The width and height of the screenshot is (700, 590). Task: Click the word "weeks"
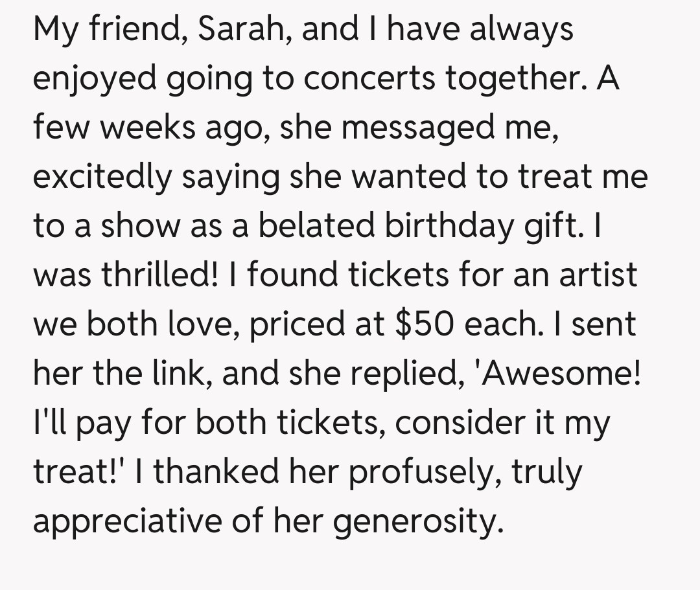[x=140, y=129]
